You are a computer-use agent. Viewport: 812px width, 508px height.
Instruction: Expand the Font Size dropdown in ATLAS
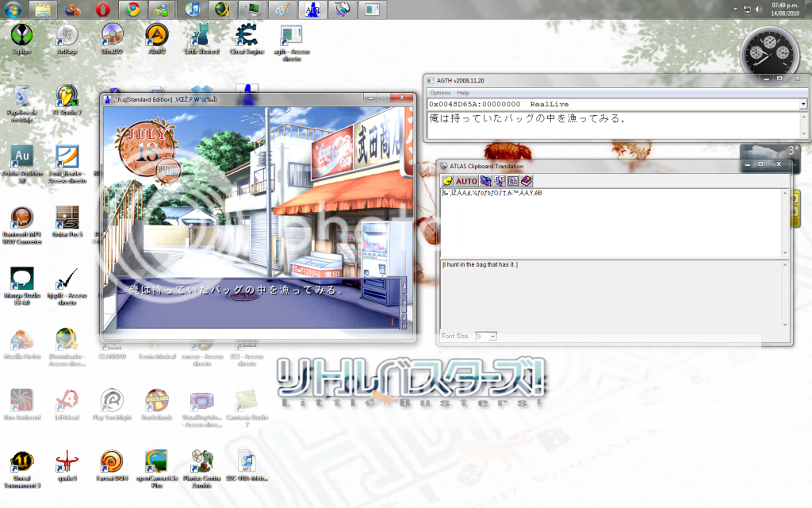492,337
